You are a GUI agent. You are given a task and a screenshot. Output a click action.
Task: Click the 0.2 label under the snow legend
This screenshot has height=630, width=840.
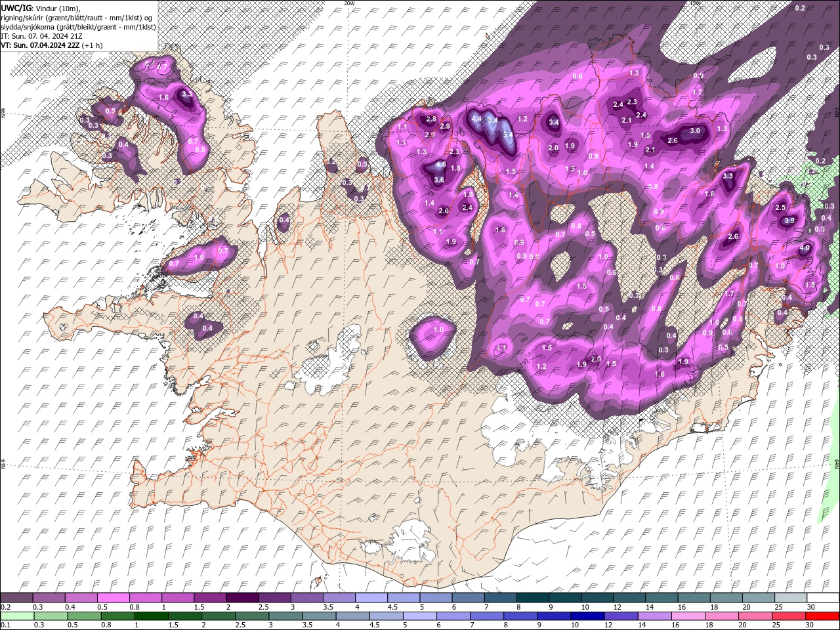(x=5, y=607)
